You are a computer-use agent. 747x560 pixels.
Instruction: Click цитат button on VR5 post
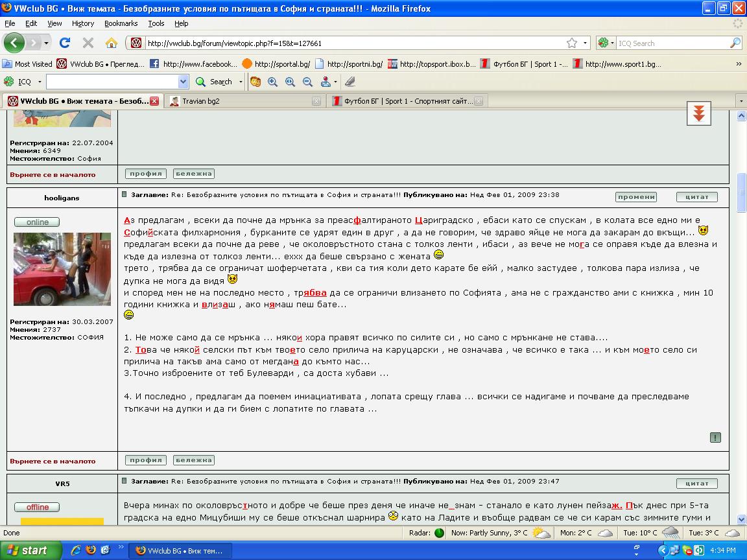pos(696,483)
